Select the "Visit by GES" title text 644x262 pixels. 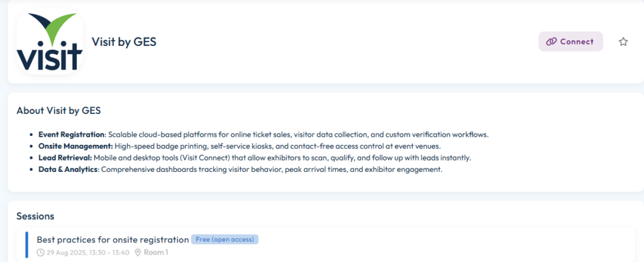124,42
